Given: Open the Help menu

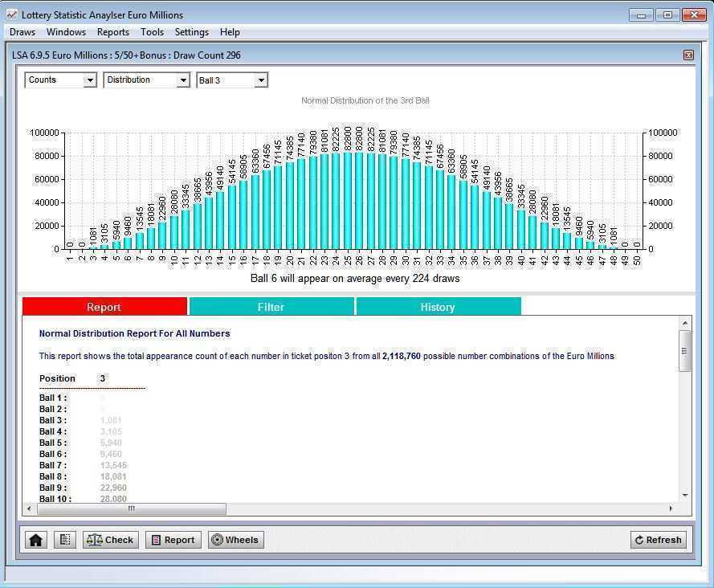Looking at the screenshot, I should tap(230, 32).
